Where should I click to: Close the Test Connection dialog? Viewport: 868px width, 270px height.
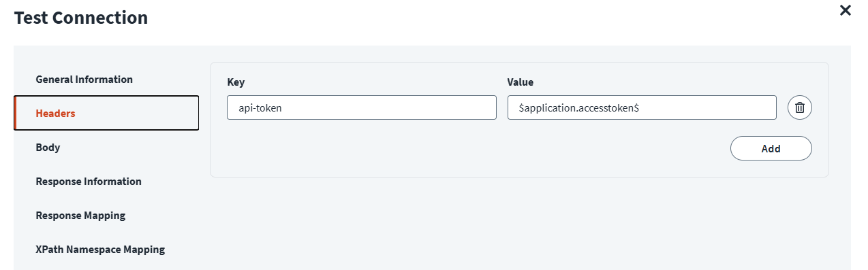[846, 10]
